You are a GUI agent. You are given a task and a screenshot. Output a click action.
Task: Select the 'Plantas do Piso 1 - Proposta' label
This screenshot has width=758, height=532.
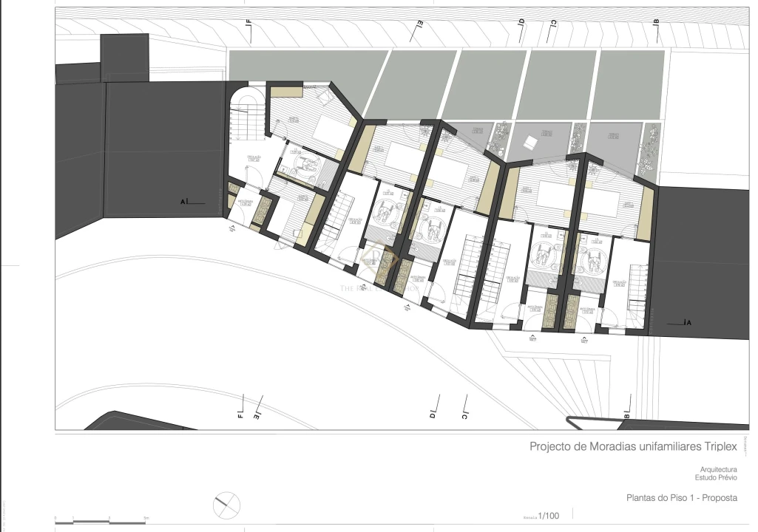[x=681, y=498]
